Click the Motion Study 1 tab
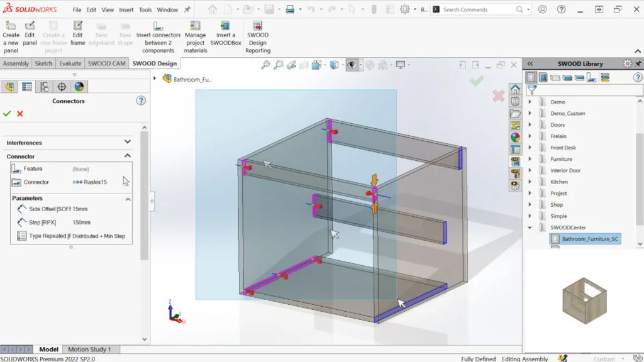This screenshot has width=644, height=362. [89, 349]
